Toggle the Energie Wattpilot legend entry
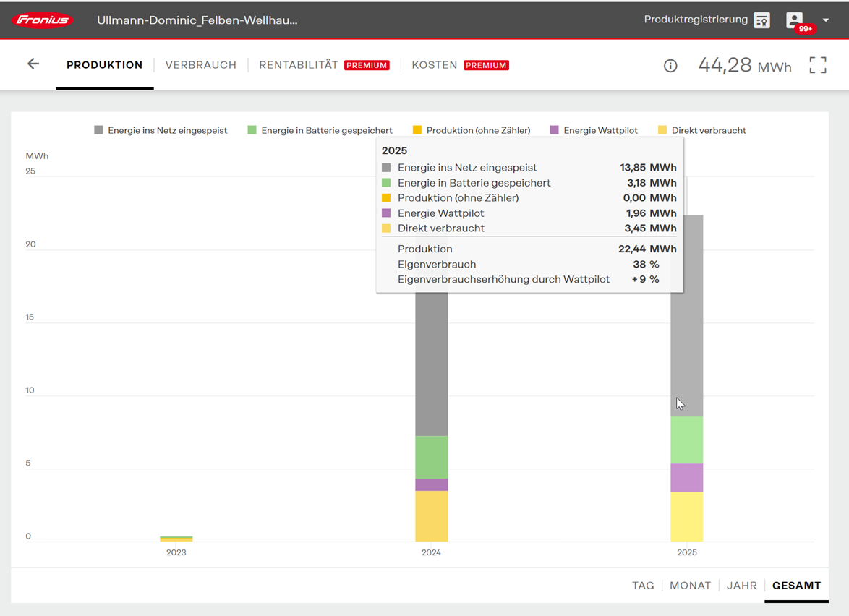 (594, 131)
